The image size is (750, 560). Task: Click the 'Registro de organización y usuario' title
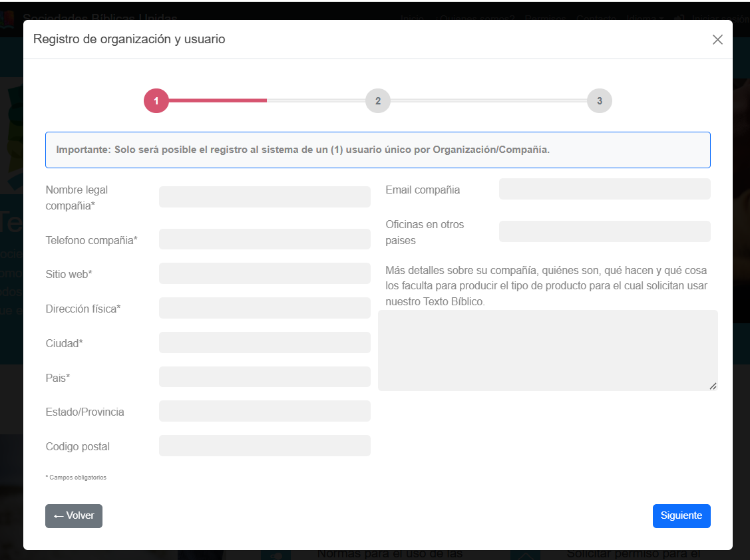(x=129, y=39)
